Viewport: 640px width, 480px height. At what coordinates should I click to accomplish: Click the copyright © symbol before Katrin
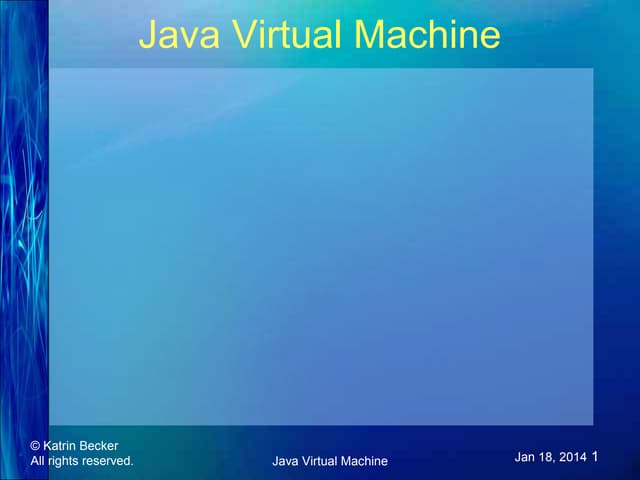pyautogui.click(x=36, y=446)
